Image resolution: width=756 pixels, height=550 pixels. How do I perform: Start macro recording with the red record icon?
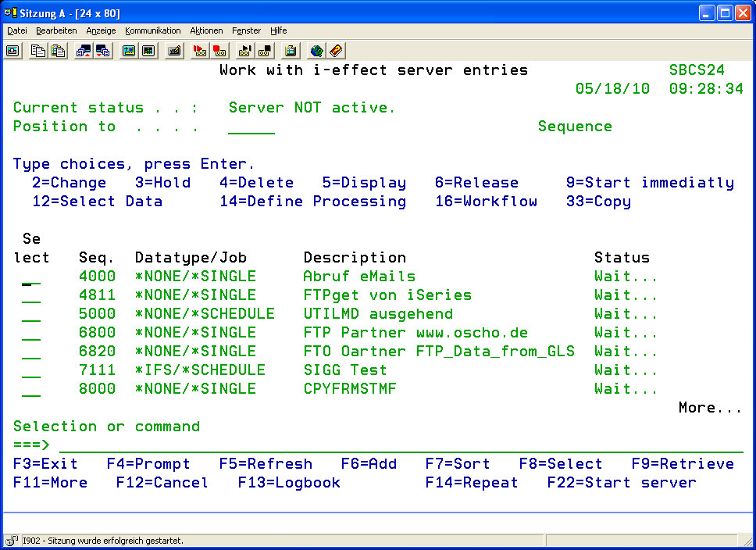click(x=199, y=51)
